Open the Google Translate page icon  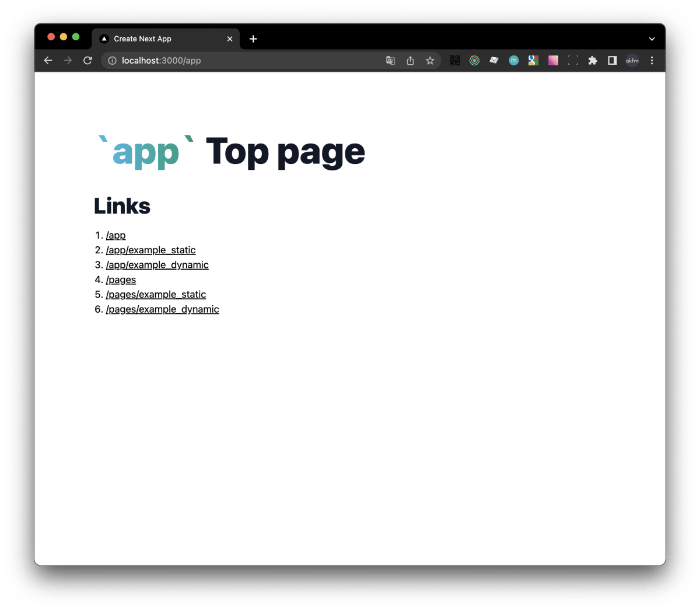391,61
